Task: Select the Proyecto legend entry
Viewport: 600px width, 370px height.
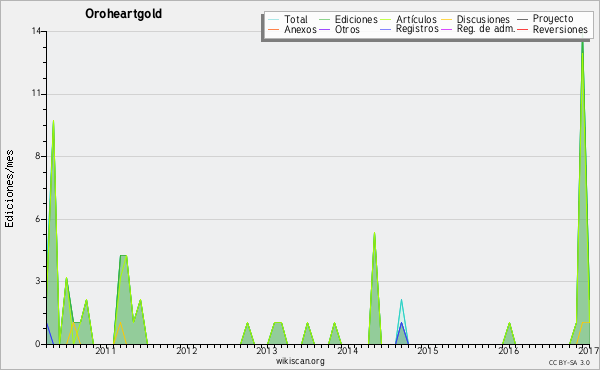Action: click(553, 19)
